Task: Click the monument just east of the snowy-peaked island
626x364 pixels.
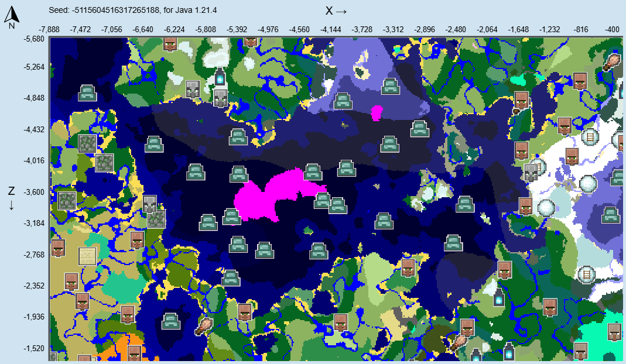Action: coord(465,204)
